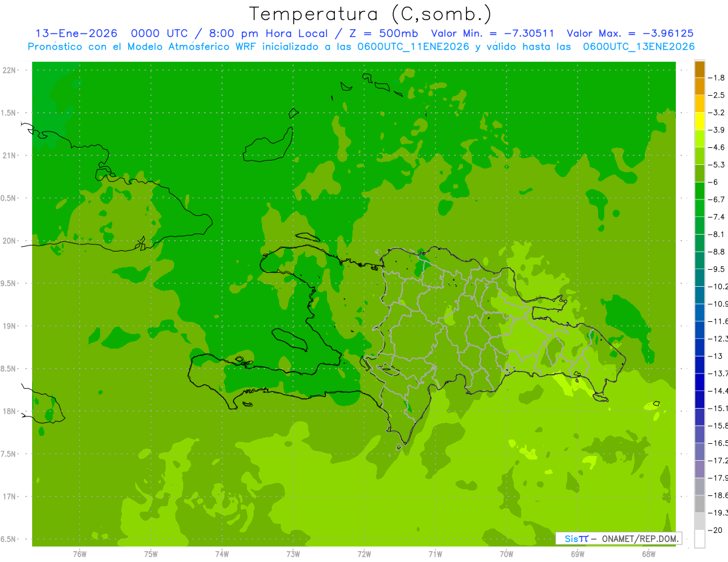Click the '-7.4' color bar value
Screen dimensions: 728x562
(718, 217)
